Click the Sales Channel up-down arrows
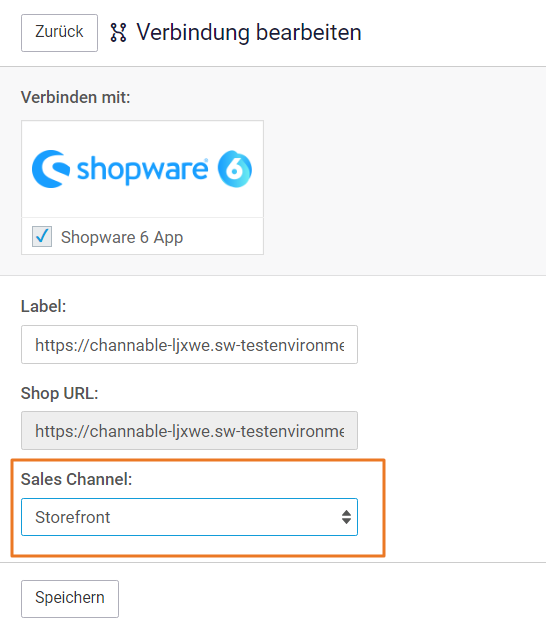Screen dimensions: 546x632 (x=346, y=517)
